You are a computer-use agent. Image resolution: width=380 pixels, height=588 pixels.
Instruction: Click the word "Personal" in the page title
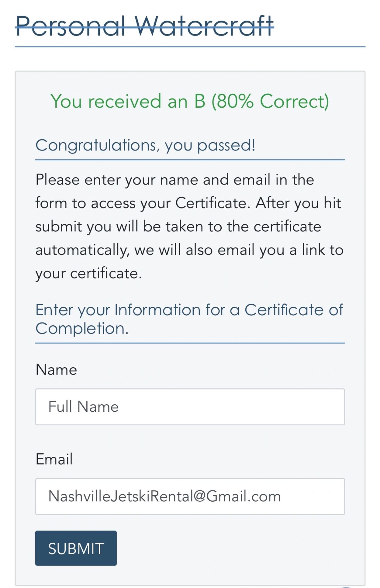coord(71,26)
